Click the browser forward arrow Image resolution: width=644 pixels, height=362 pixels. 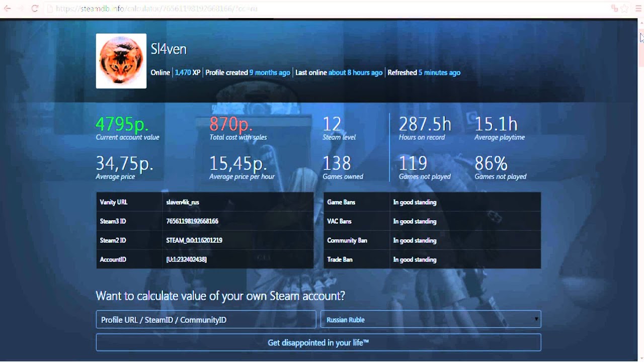tap(21, 9)
